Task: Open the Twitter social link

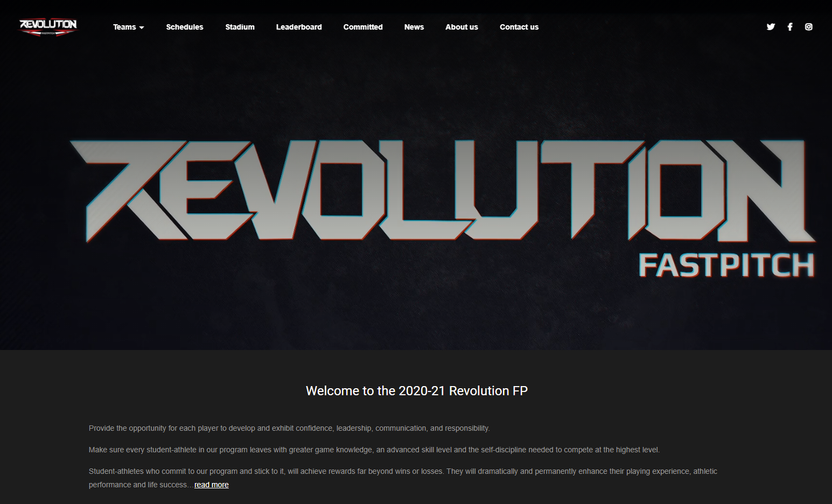Action: [771, 27]
